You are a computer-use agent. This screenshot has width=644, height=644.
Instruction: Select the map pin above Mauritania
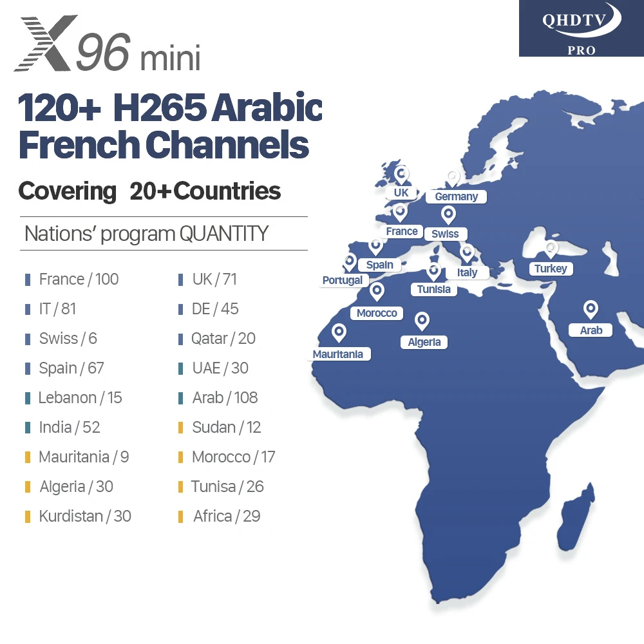point(339,333)
